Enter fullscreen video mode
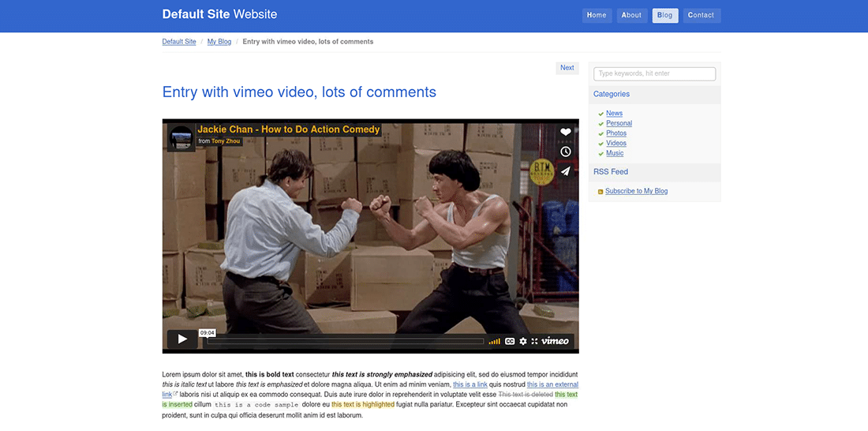The height and width of the screenshot is (431, 868). pos(534,341)
